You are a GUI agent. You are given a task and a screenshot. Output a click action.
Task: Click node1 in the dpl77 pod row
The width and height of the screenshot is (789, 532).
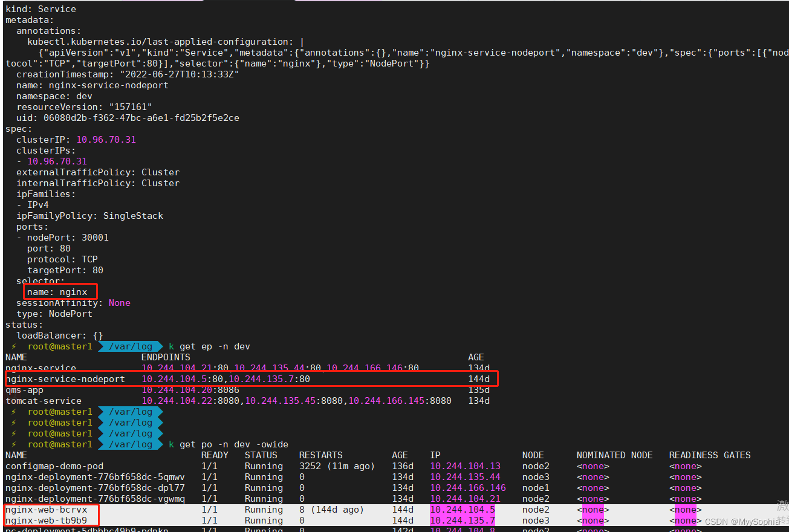(x=536, y=488)
